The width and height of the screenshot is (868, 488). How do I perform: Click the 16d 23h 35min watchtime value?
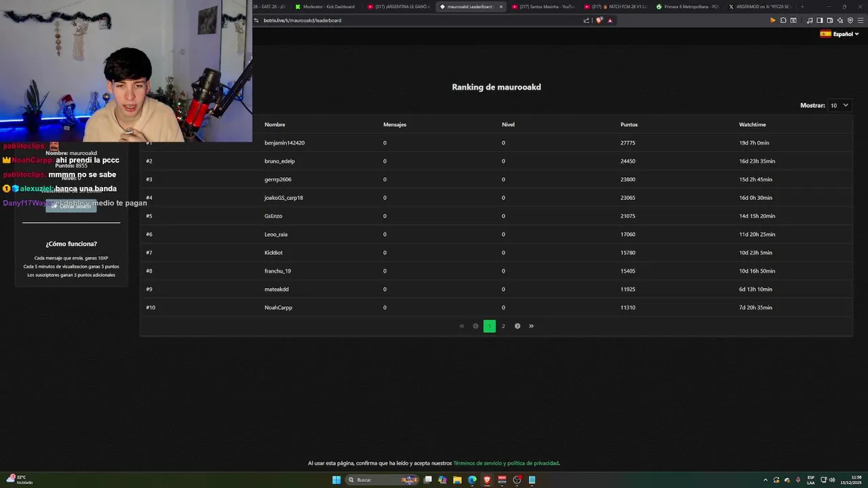pos(757,161)
